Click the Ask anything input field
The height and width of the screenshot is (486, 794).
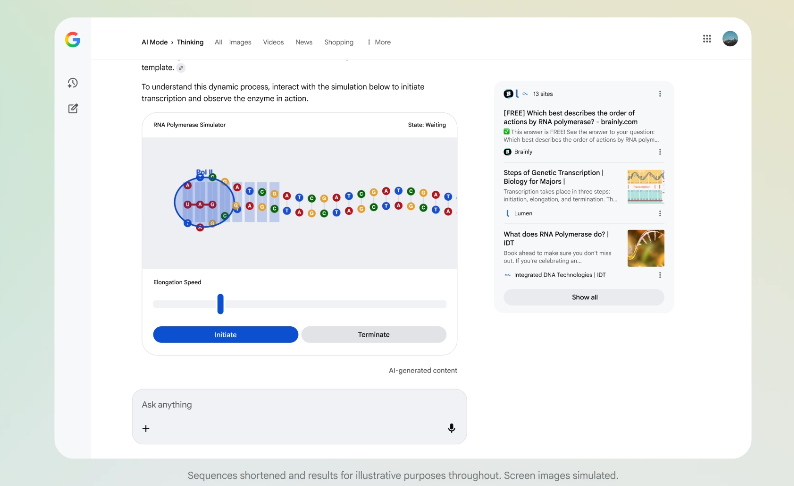pos(298,405)
